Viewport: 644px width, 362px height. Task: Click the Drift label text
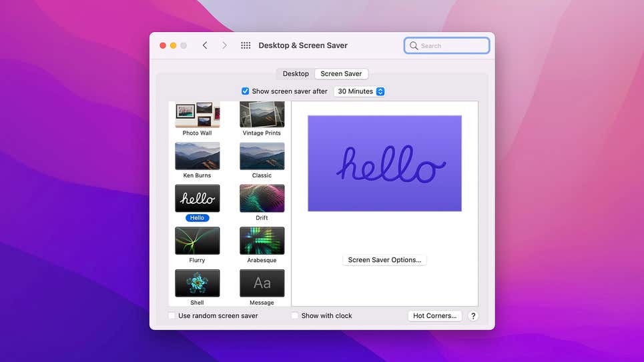pos(262,218)
